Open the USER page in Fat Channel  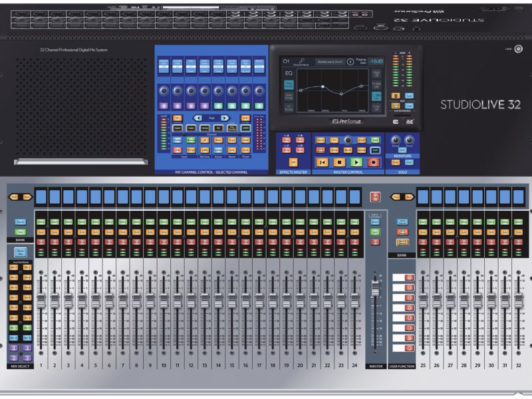245,128
